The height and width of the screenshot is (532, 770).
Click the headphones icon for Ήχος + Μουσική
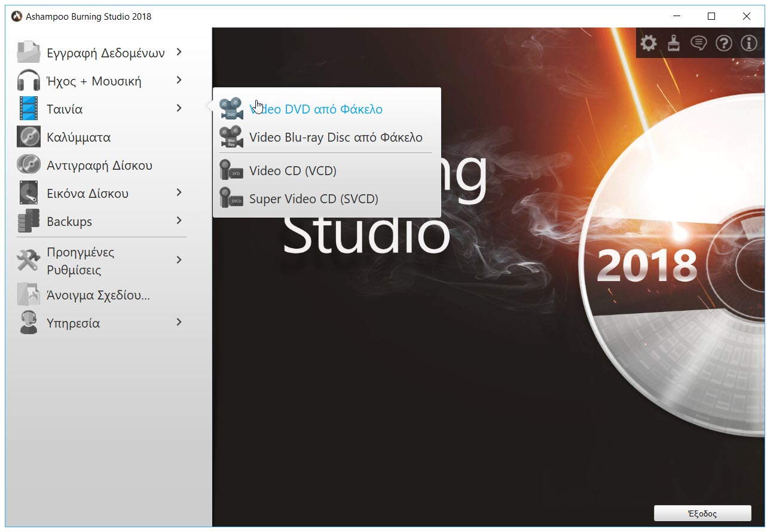pyautogui.click(x=28, y=81)
